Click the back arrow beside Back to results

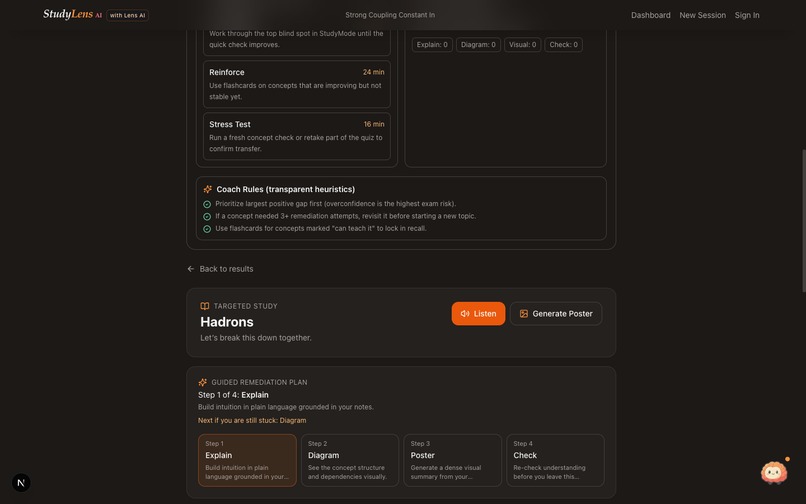click(191, 268)
